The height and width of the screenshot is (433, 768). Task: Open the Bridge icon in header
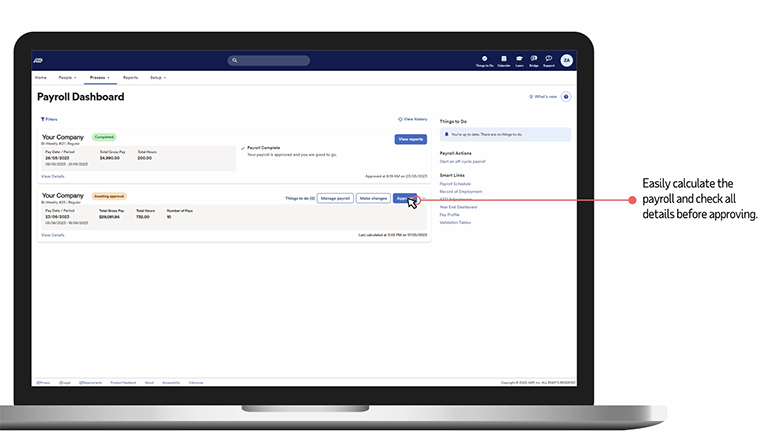[x=534, y=60]
